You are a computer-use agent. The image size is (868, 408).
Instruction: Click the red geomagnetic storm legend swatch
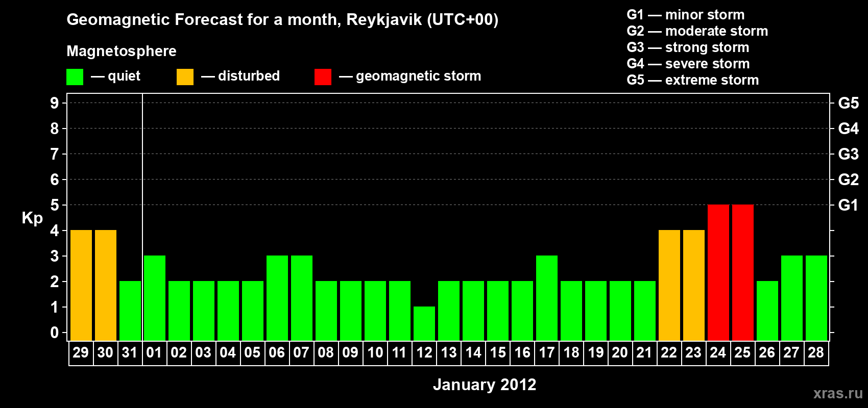pos(323,77)
